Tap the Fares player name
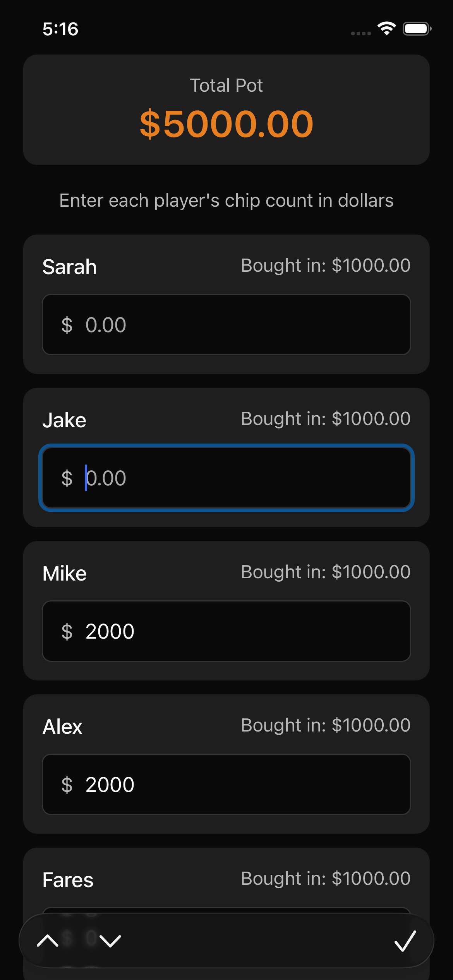The height and width of the screenshot is (980, 453). [x=68, y=880]
